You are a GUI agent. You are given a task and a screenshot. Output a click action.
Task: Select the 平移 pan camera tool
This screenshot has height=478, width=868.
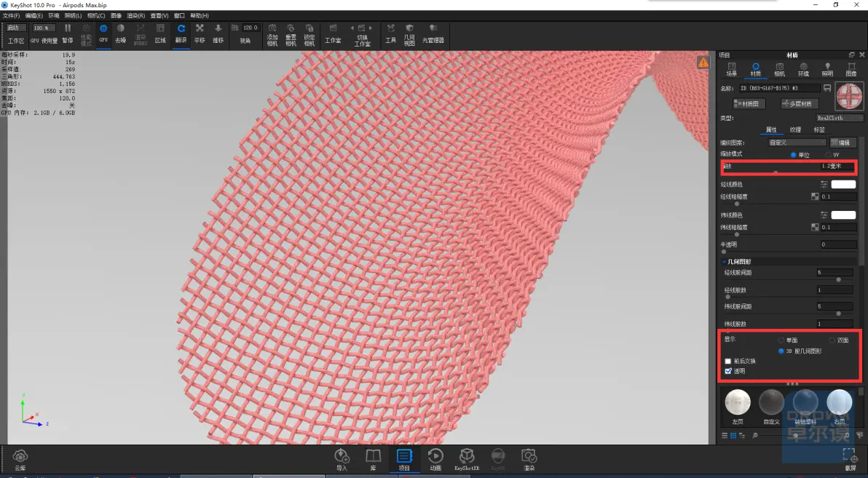(x=200, y=33)
